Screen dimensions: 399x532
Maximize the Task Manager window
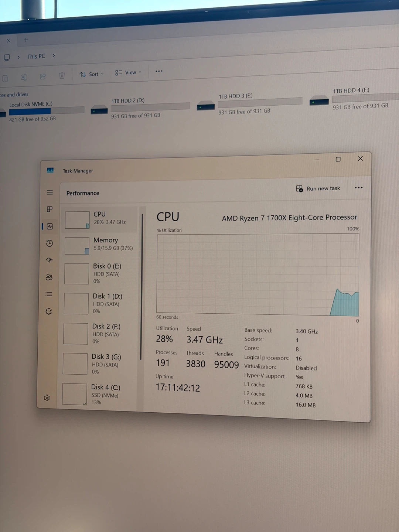coord(338,159)
